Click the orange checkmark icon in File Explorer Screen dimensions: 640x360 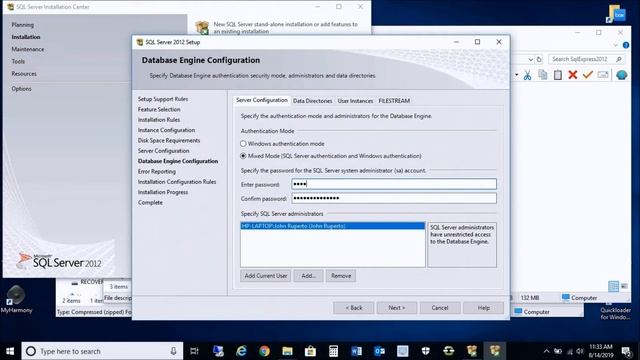pyautogui.click(x=588, y=75)
